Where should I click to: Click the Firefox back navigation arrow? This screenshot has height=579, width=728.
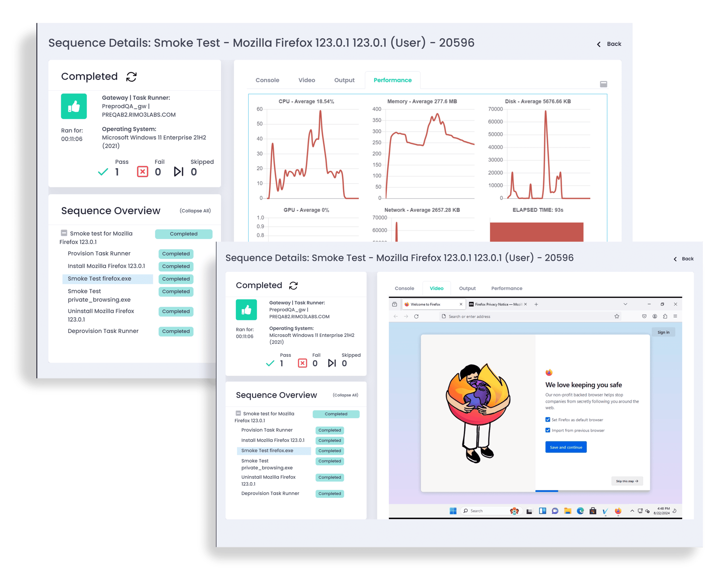[x=396, y=316]
